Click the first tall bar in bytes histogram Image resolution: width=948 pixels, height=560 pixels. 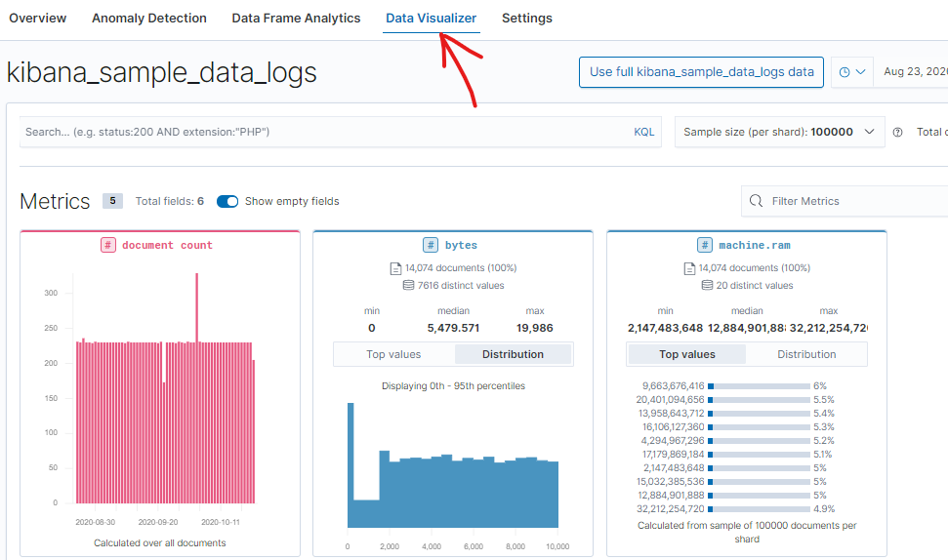point(350,465)
